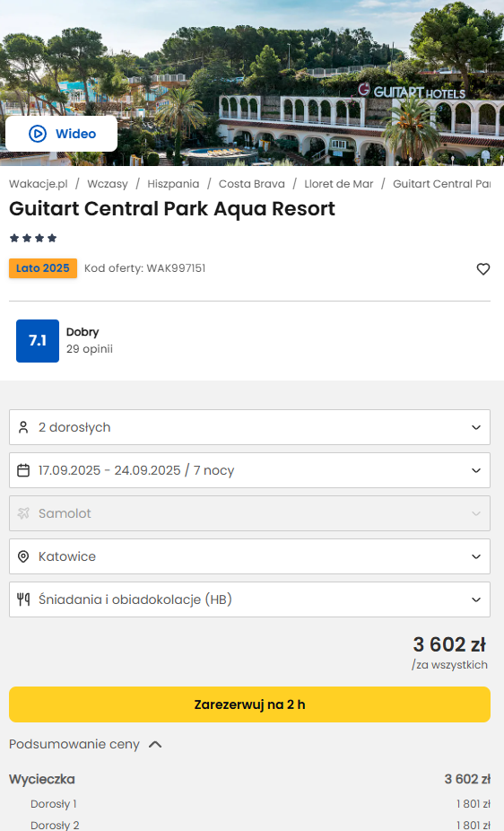The width and height of the screenshot is (504, 831).
Task: Open the Katowice departure city dropdown
Action: pos(249,556)
